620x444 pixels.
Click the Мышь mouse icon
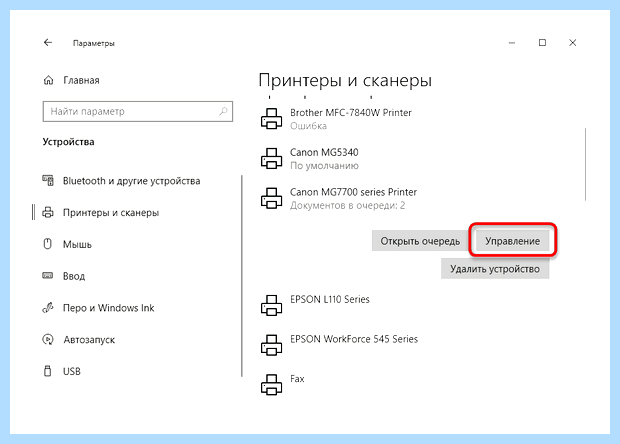point(47,244)
